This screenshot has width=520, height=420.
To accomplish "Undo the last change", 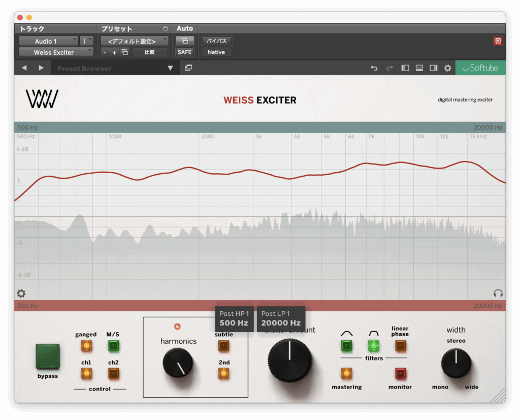I will point(374,68).
